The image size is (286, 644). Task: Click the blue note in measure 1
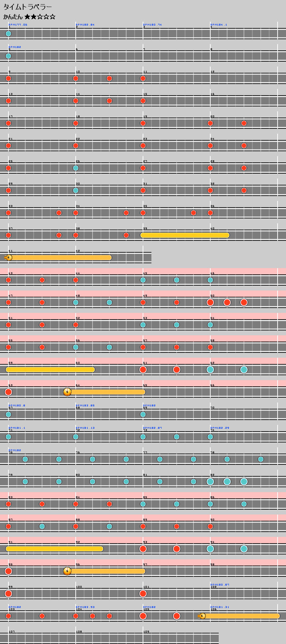[8, 34]
